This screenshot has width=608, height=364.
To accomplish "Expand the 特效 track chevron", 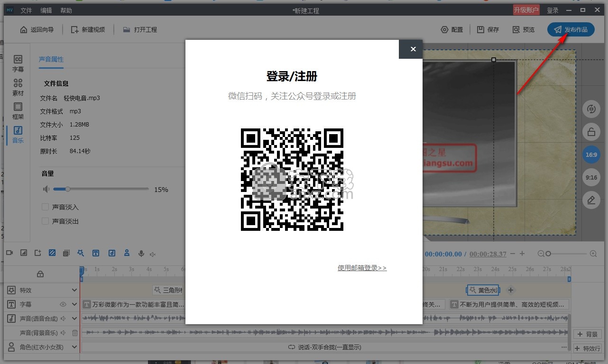I will coord(74,290).
